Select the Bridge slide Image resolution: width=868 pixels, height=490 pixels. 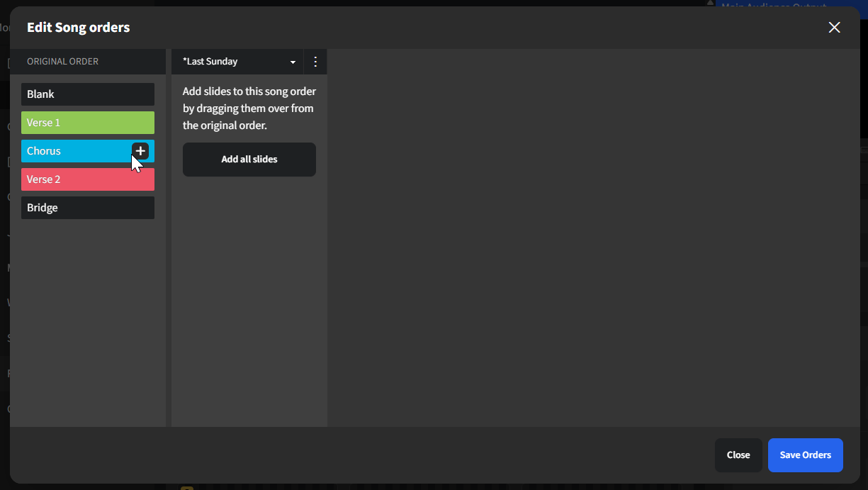(x=87, y=207)
